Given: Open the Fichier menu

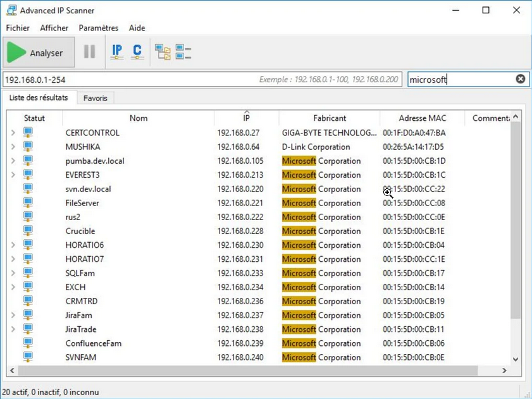Looking at the screenshot, I should (17, 28).
